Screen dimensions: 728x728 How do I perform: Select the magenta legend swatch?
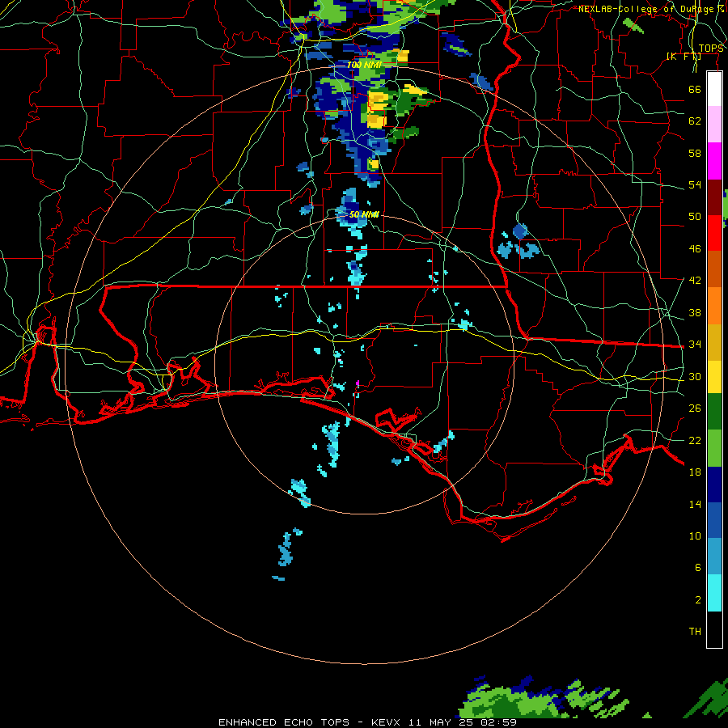pos(714,161)
